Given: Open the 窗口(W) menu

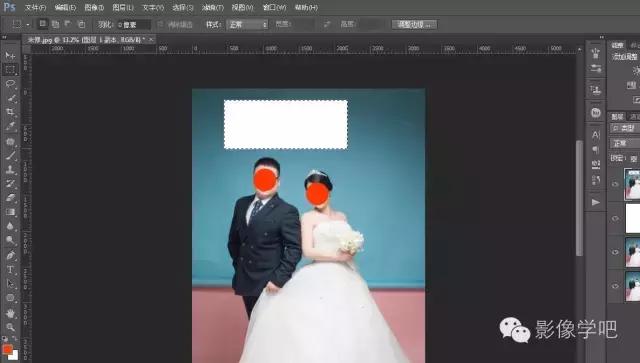Looking at the screenshot, I should click(x=274, y=7).
